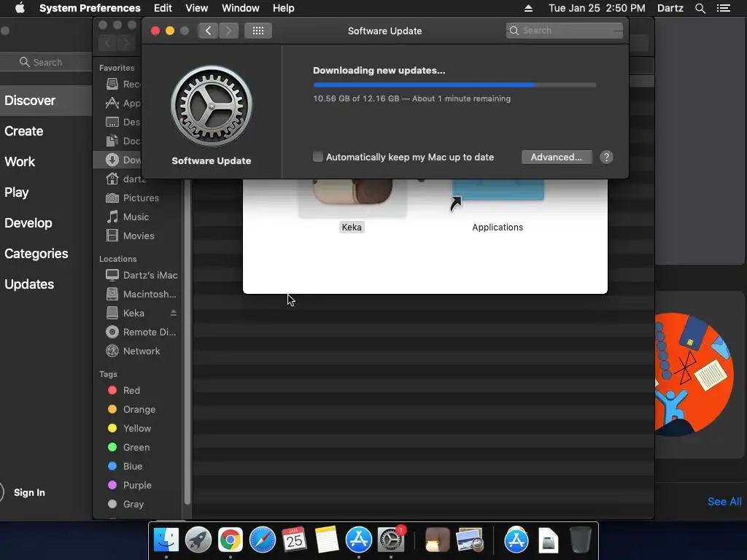Open Network in Finder sidebar
The image size is (747, 560).
142,351
